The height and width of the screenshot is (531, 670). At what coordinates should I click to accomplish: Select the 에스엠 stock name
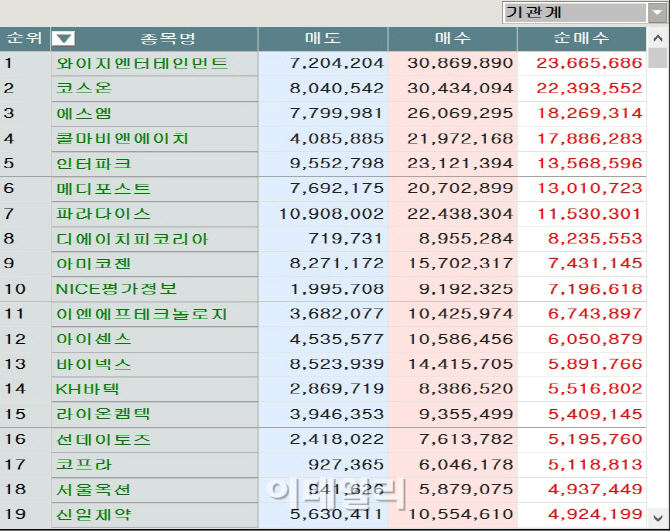click(84, 114)
